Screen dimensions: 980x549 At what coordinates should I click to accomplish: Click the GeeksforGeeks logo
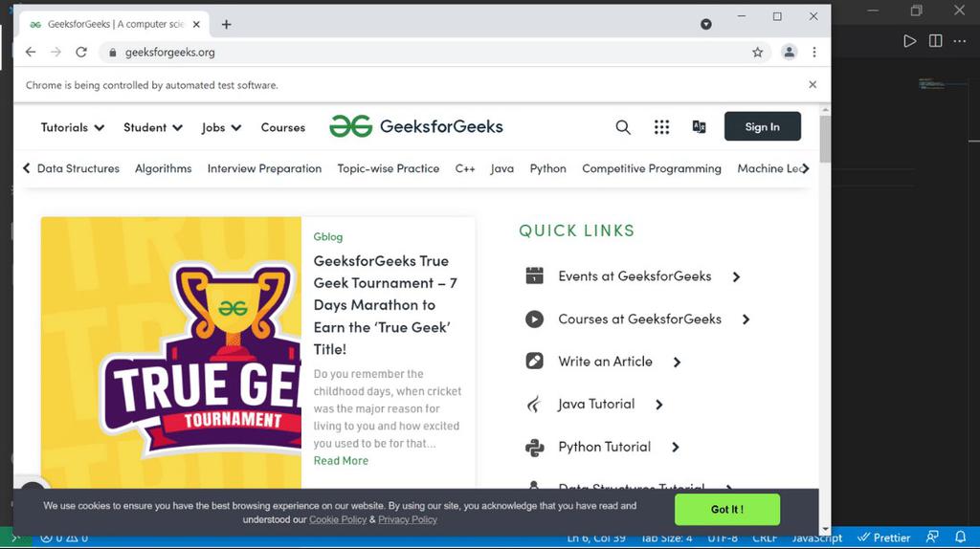(x=416, y=126)
